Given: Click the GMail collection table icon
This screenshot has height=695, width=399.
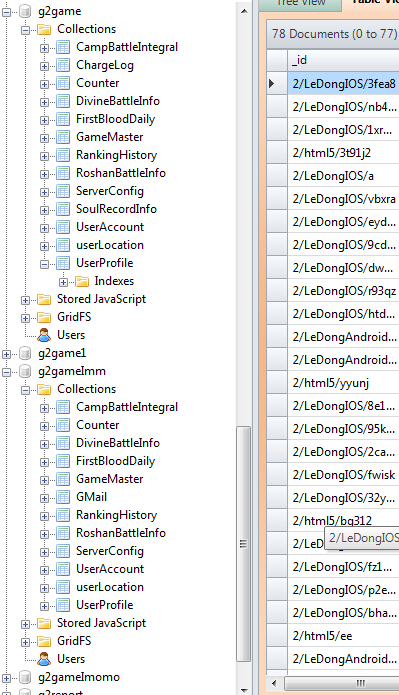Looking at the screenshot, I should [63, 497].
